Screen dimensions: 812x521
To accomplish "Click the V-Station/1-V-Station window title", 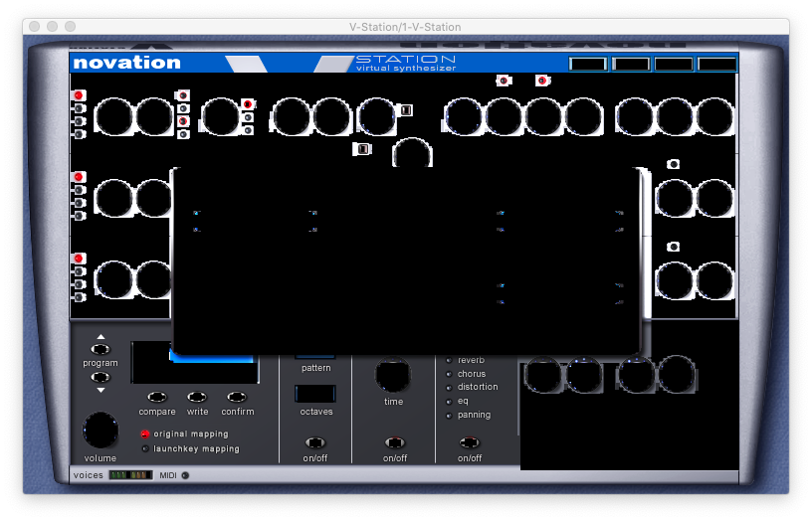I will [x=405, y=27].
